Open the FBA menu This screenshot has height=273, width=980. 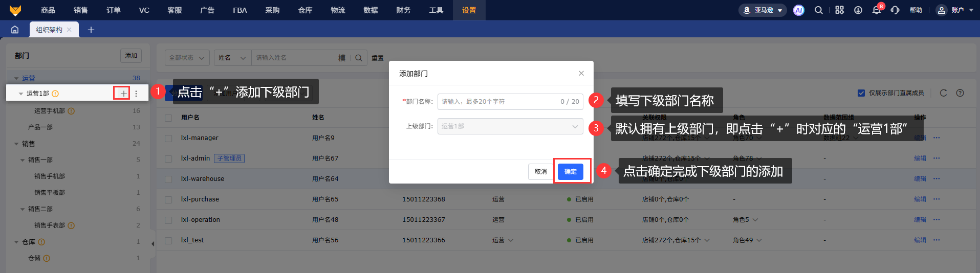point(240,10)
